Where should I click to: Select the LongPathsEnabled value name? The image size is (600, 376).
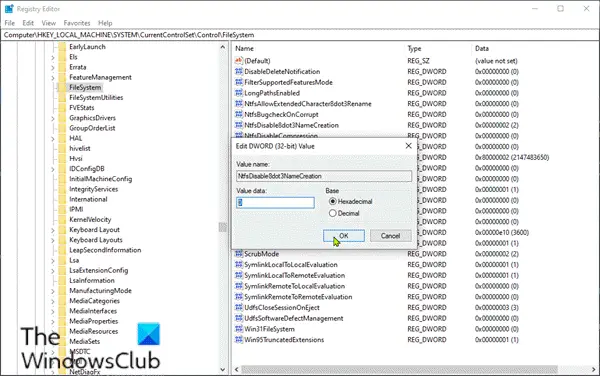point(272,93)
